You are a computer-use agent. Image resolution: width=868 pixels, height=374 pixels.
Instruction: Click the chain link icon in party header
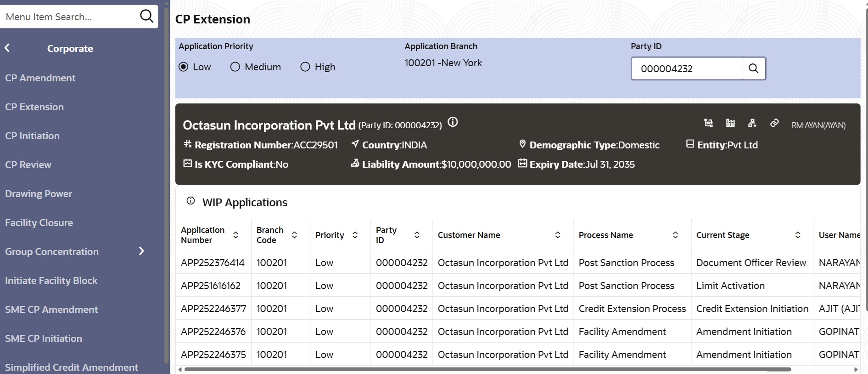pyautogui.click(x=774, y=123)
